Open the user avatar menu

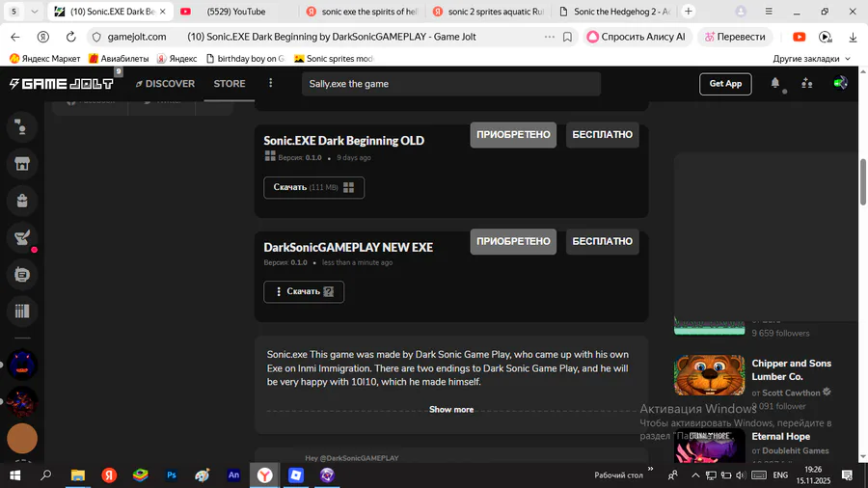(840, 83)
